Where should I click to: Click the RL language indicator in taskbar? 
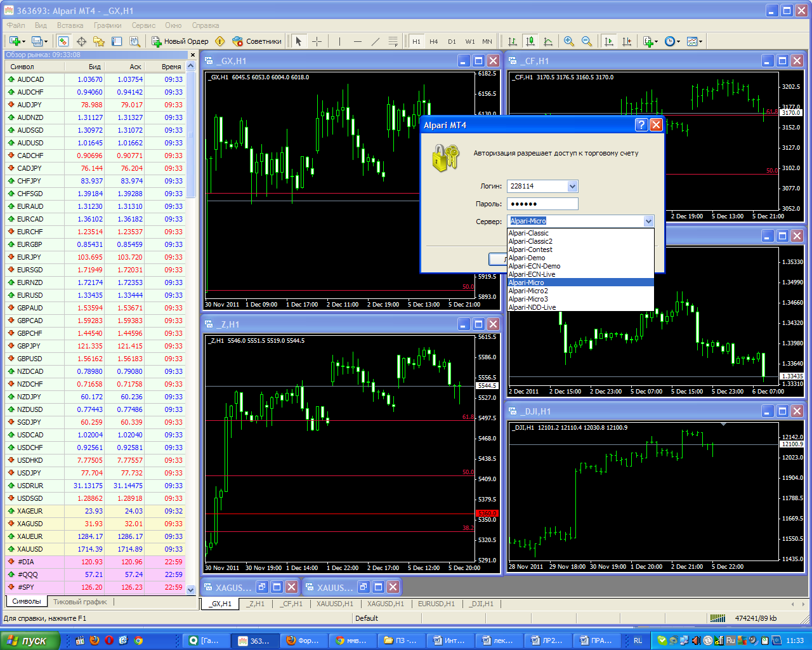click(x=638, y=640)
